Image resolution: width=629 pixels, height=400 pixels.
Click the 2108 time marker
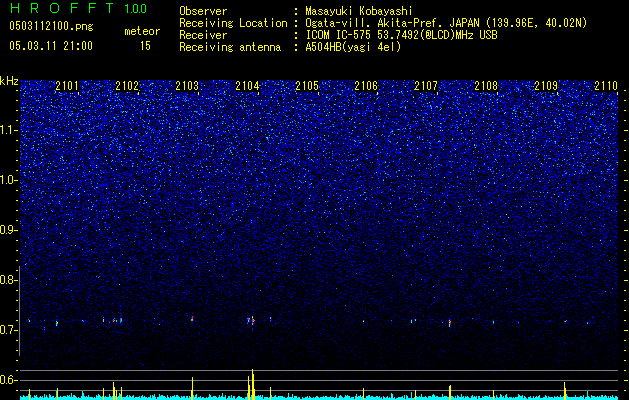point(486,85)
